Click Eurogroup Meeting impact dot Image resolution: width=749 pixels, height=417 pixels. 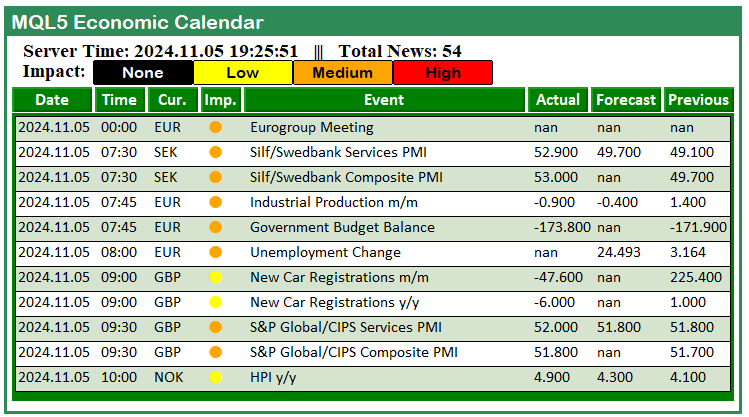pos(215,128)
